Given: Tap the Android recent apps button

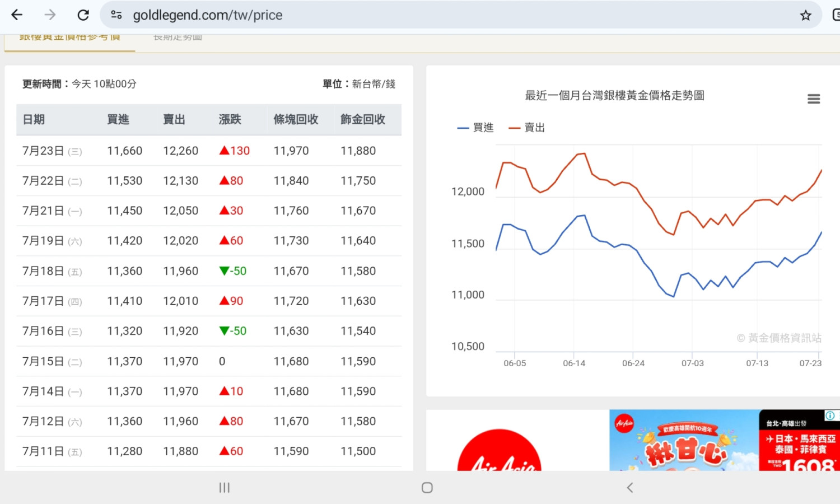Looking at the screenshot, I should click(225, 488).
